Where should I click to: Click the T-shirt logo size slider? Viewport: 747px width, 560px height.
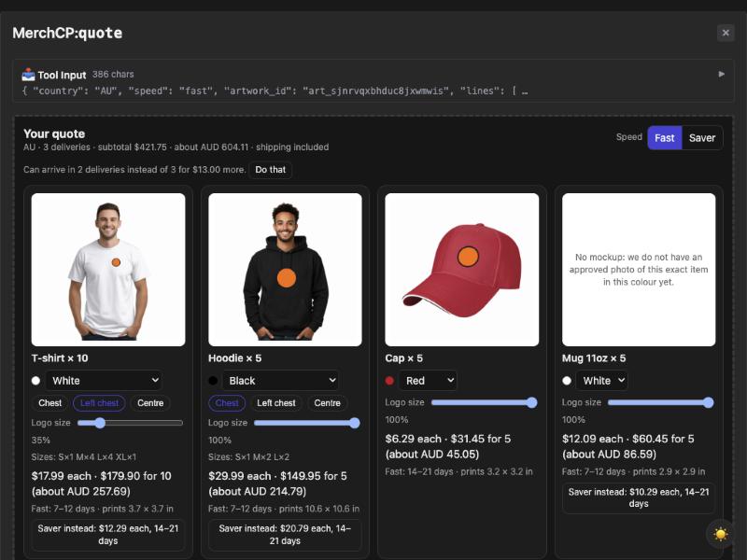pyautogui.click(x=130, y=423)
